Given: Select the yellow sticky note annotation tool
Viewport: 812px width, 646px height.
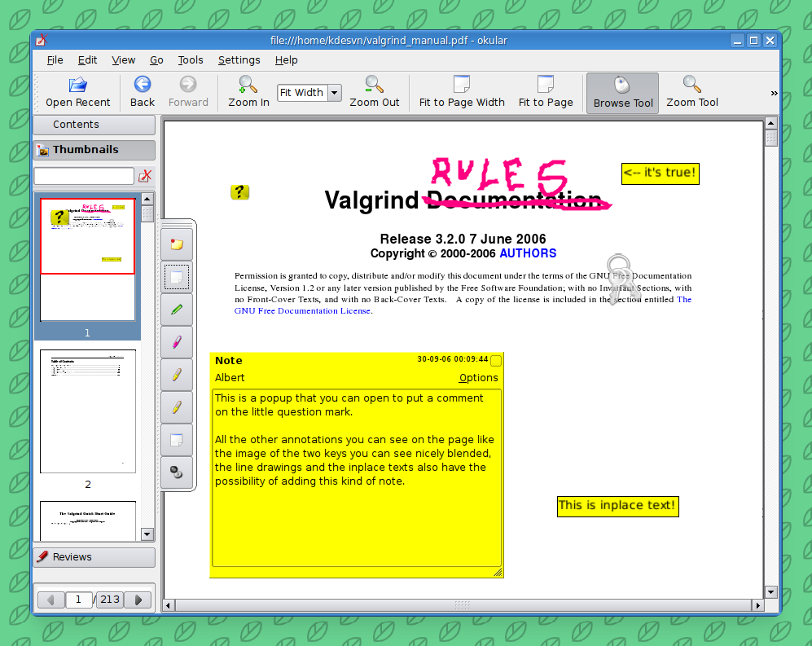Looking at the screenshot, I should point(177,244).
